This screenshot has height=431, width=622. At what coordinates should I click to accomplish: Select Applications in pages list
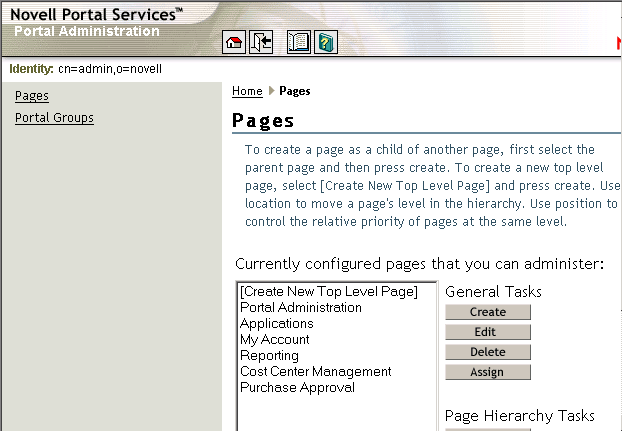click(337, 324)
